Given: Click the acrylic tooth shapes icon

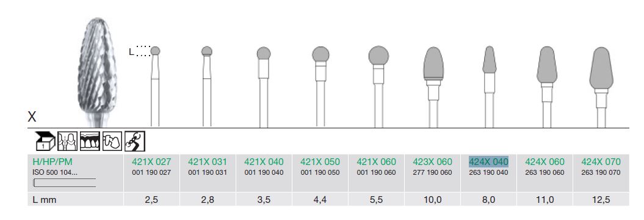Looking at the screenshot, I should click(x=112, y=141).
